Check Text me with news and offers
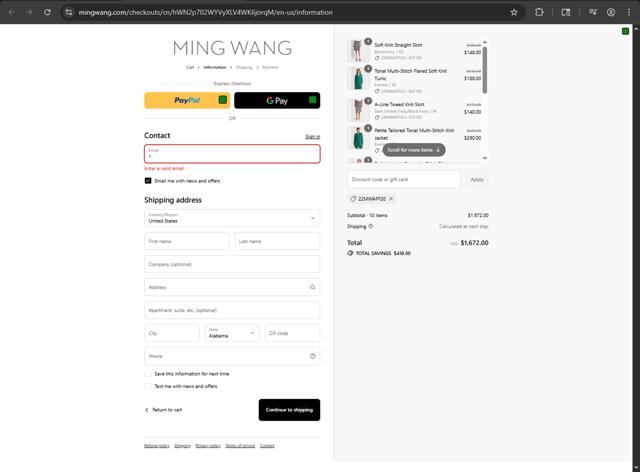Image resolution: width=640 pixels, height=472 pixels. [148, 386]
